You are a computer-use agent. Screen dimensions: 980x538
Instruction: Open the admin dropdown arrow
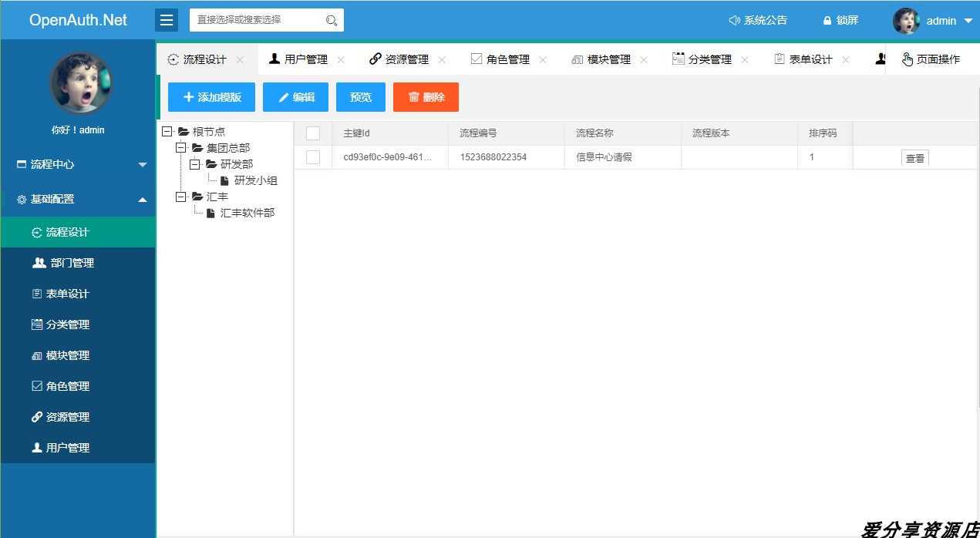968,21
